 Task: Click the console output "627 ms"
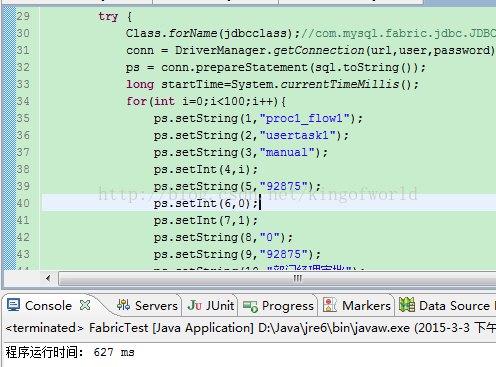pyautogui.click(x=114, y=352)
